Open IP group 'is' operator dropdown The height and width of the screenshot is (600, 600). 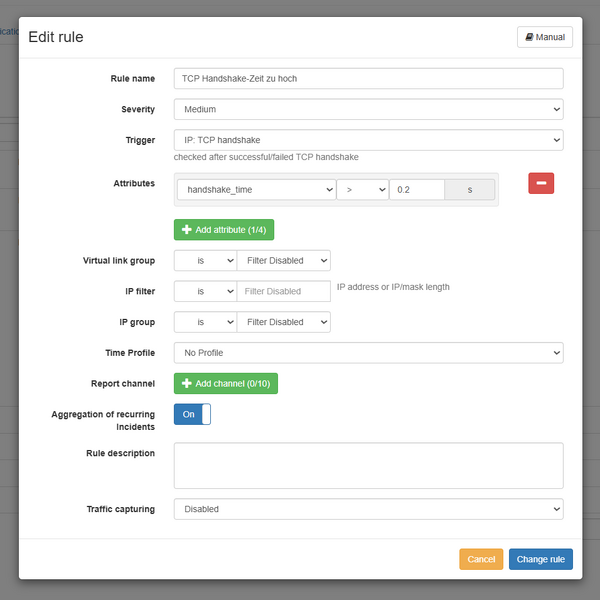point(205,322)
